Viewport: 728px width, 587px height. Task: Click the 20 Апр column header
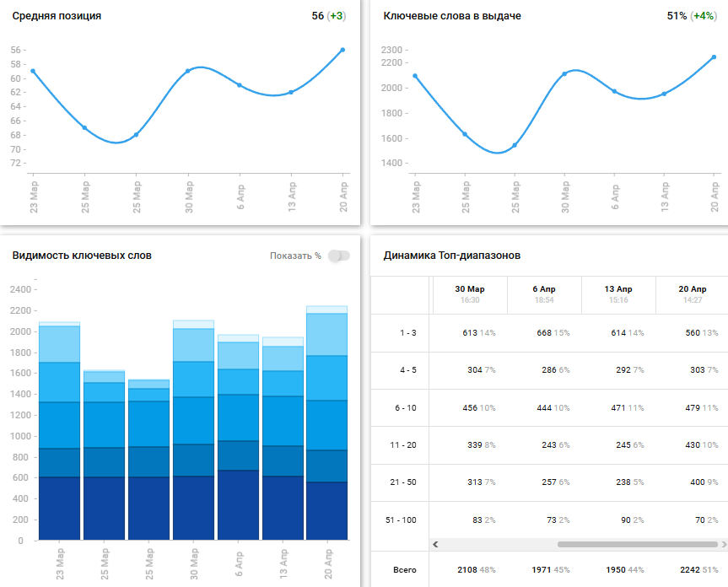pyautogui.click(x=693, y=294)
